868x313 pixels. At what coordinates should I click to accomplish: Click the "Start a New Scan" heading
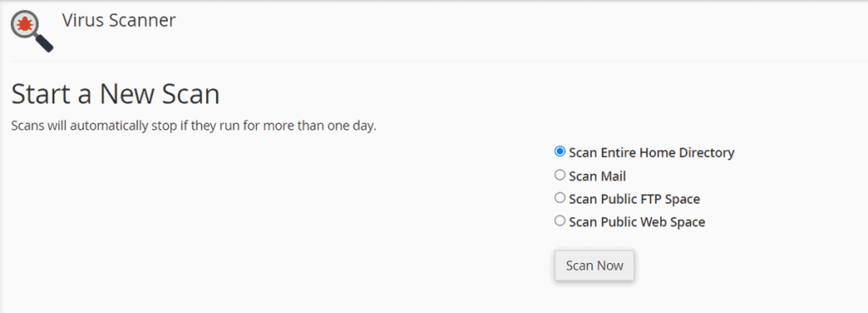pos(115,94)
